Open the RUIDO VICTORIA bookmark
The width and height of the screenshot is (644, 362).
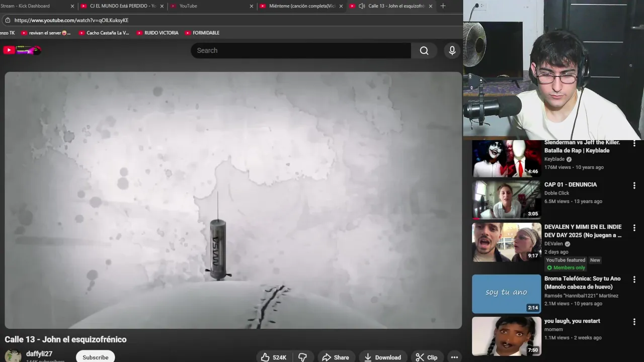click(157, 33)
